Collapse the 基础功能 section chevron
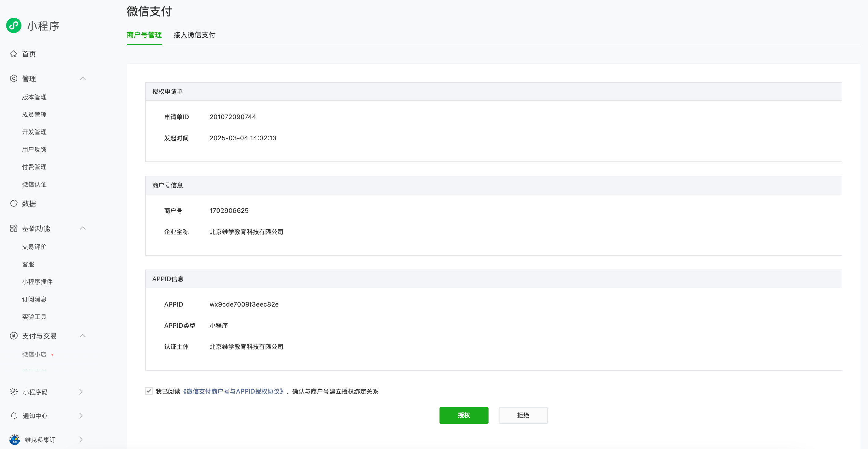 (83, 228)
